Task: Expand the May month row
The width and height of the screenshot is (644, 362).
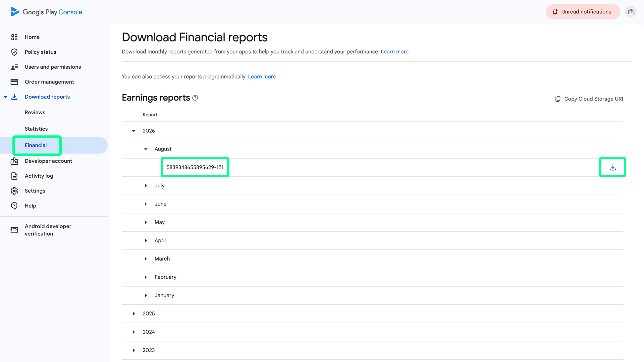Action: pos(146,222)
